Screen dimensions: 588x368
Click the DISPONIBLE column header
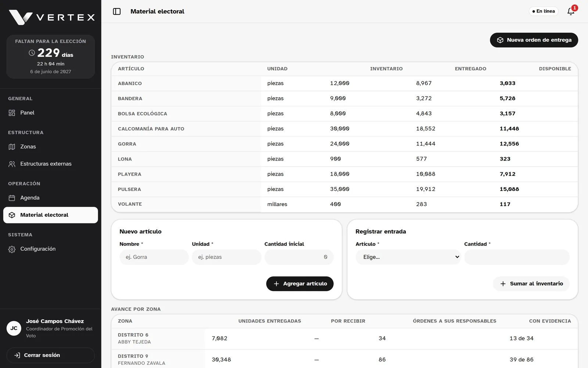coord(555,69)
